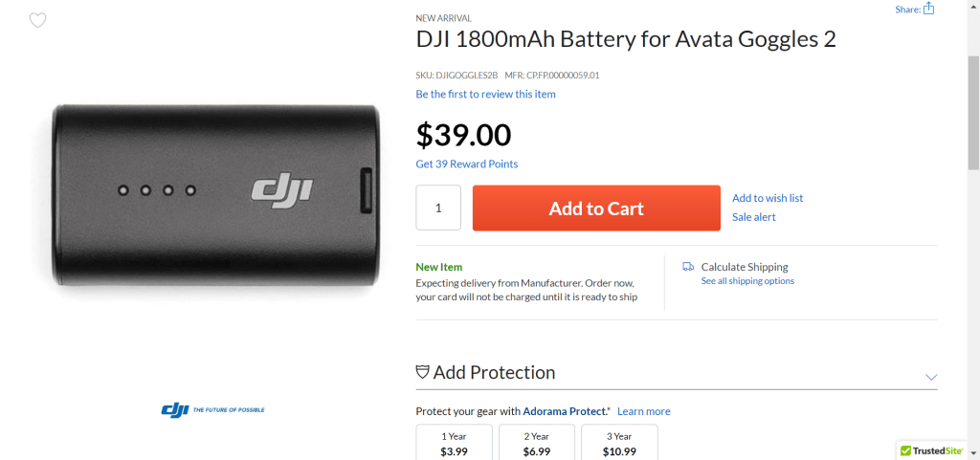Open Be the first to review link
Screen dimensions: 980x460
pos(485,94)
